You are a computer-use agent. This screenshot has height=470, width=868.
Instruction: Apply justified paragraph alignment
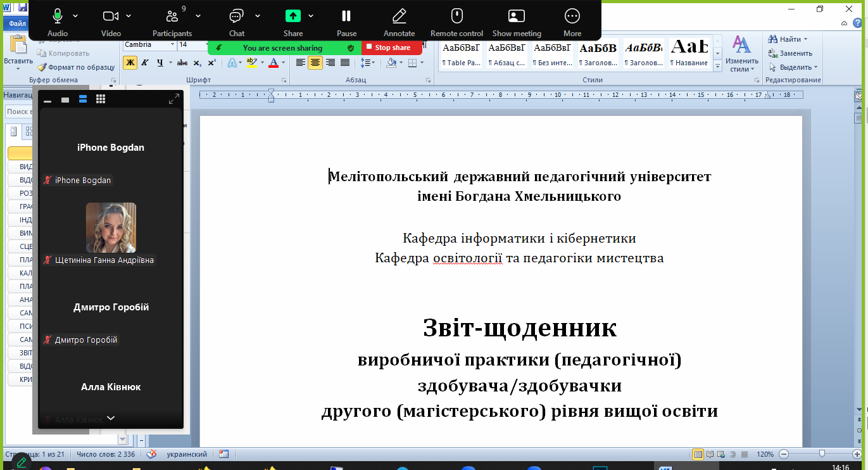345,62
